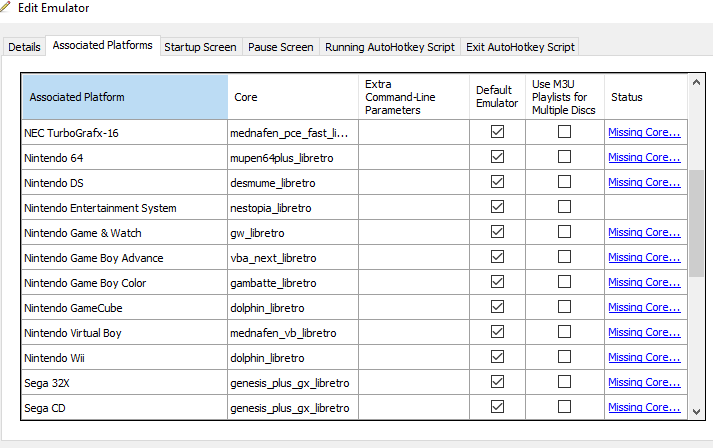Screen dimensions: 713x448
Task: Toggle Default Emulator for Game Boy Advance
Action: 497,257
